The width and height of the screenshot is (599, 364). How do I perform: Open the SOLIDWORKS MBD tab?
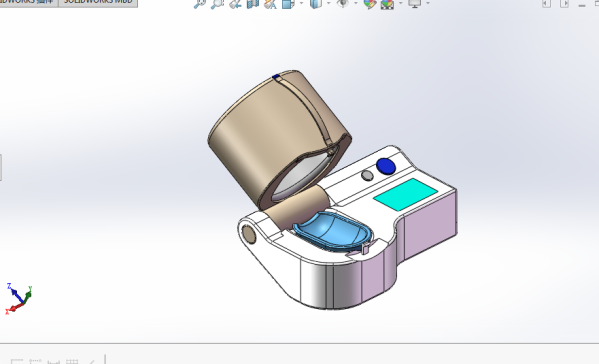(98, 2)
